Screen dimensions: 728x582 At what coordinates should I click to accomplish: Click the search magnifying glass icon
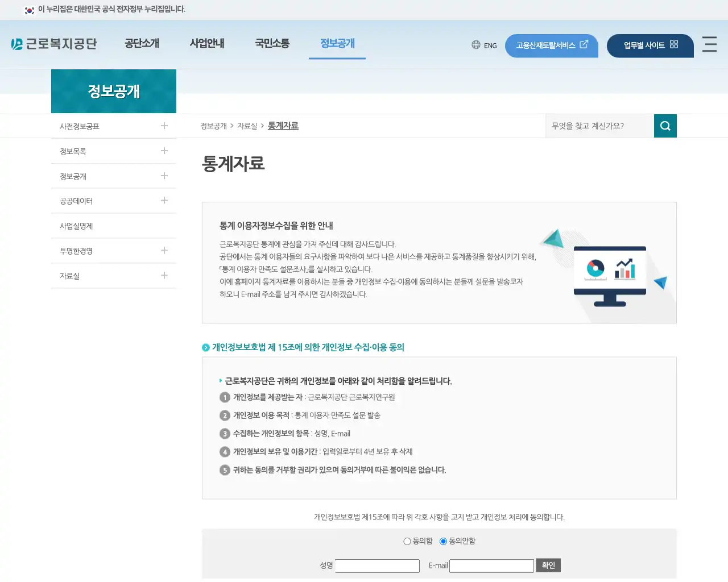coord(665,126)
